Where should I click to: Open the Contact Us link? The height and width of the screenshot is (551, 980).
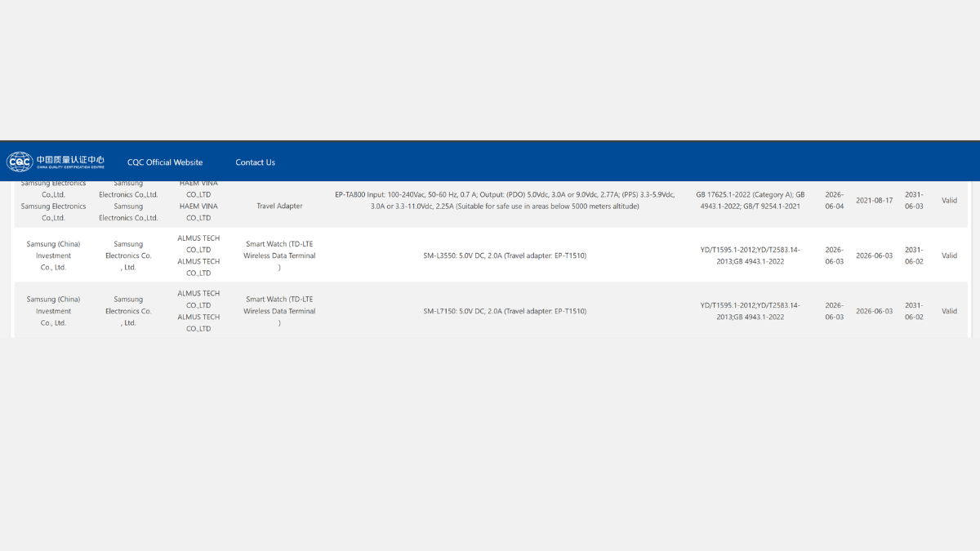coord(256,162)
